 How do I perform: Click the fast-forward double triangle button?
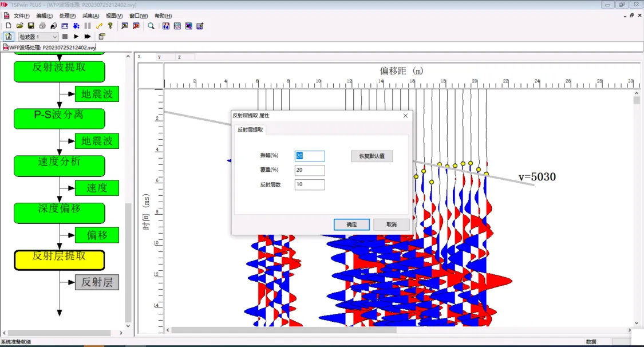point(88,37)
